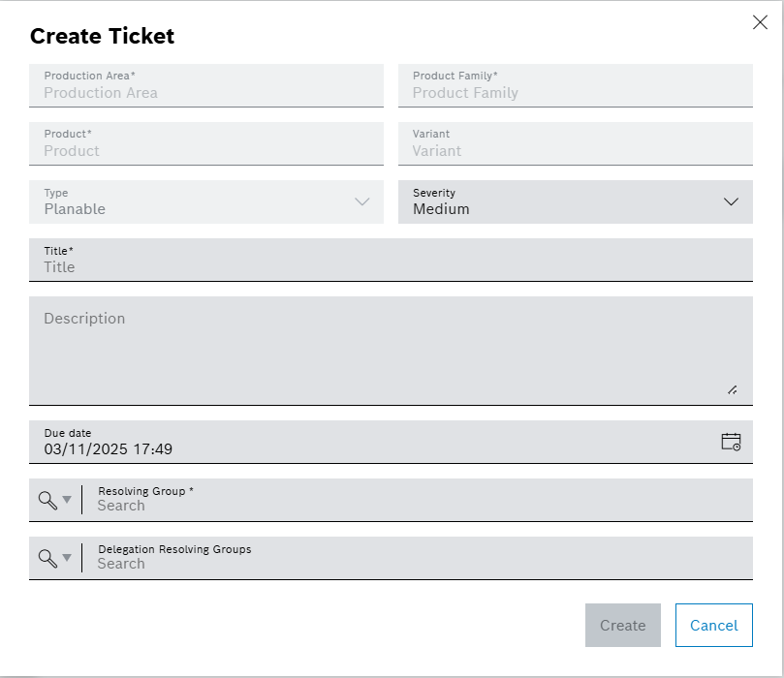Click the magnifier icon in Delegation Resolving Groups
This screenshot has width=784, height=678.
pyautogui.click(x=45, y=558)
